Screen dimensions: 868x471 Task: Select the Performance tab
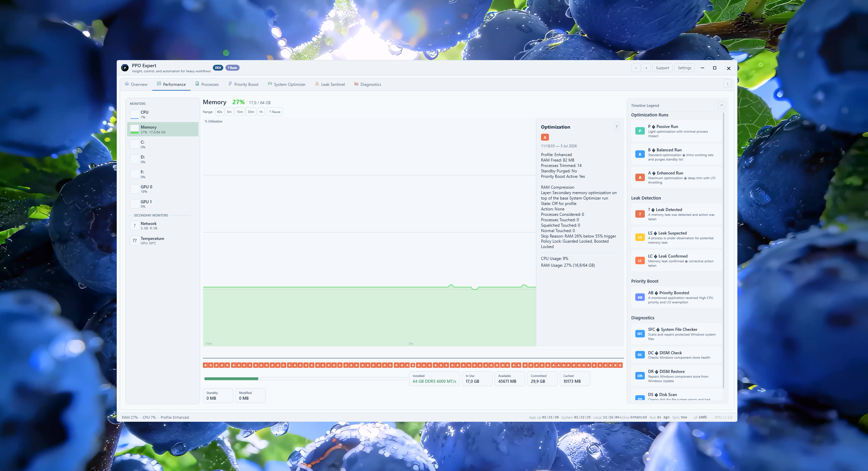[x=171, y=84]
